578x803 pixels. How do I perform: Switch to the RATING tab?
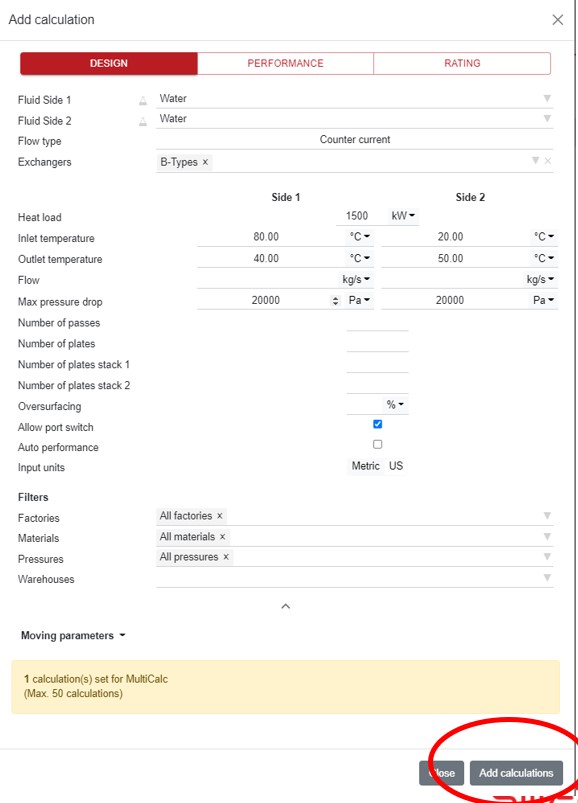tap(462, 63)
